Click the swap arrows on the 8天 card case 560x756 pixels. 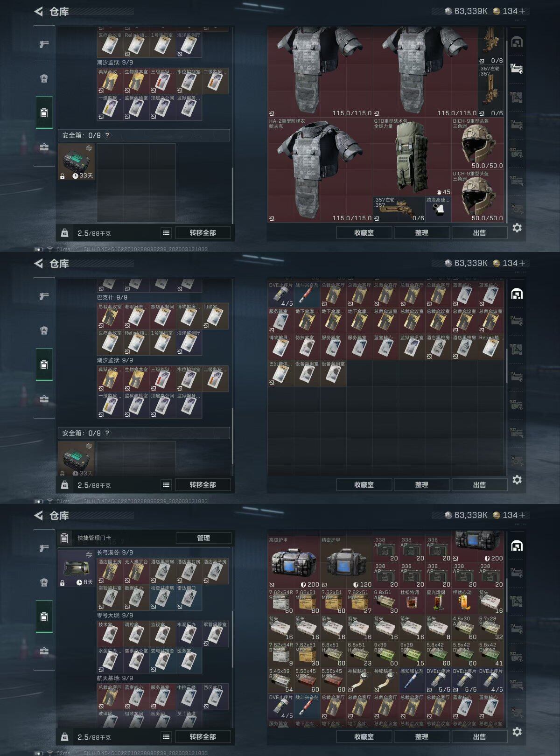[x=89, y=554]
